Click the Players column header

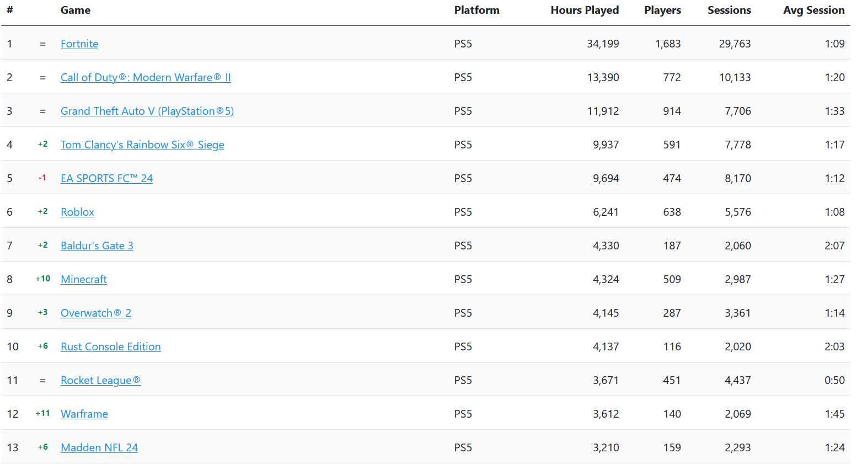click(662, 10)
